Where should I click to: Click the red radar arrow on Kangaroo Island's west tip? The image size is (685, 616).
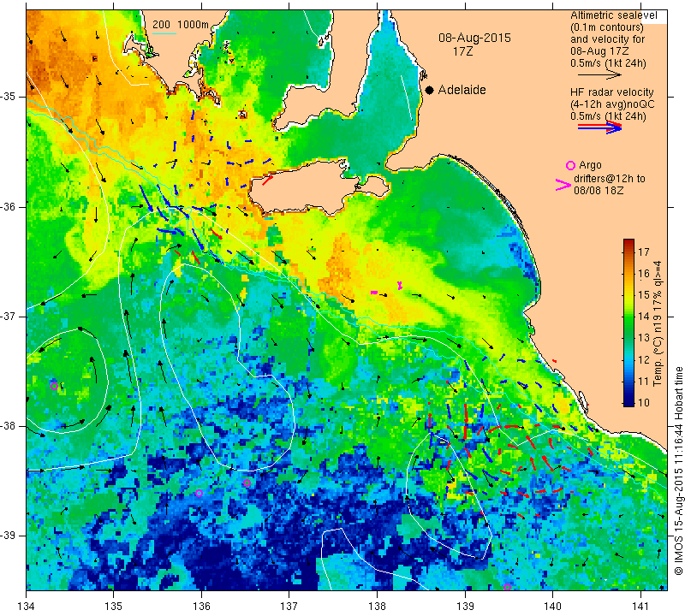[268, 181]
